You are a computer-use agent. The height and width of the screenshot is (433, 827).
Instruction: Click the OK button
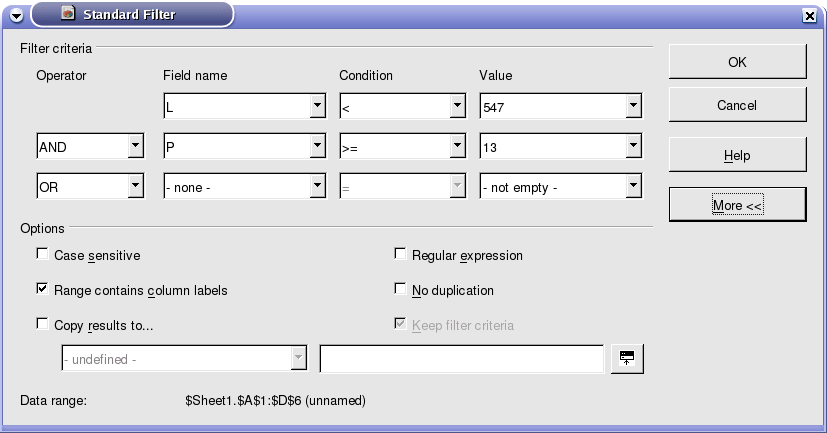(x=737, y=62)
